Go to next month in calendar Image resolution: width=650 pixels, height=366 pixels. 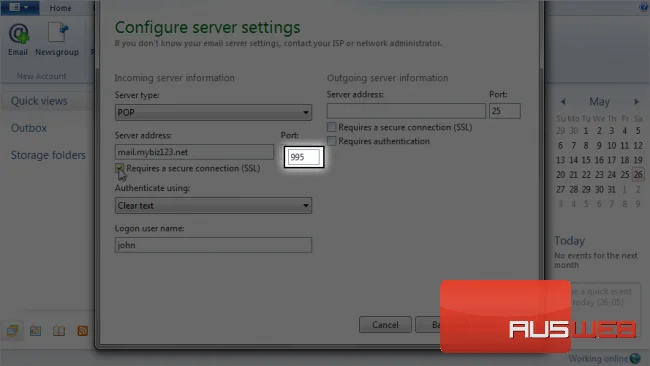coord(636,102)
